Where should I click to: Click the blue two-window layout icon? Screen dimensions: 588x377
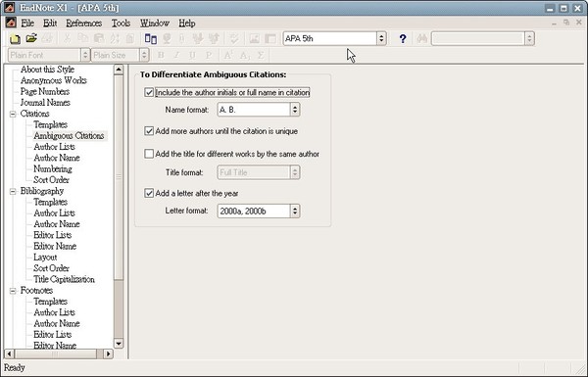tap(150, 38)
